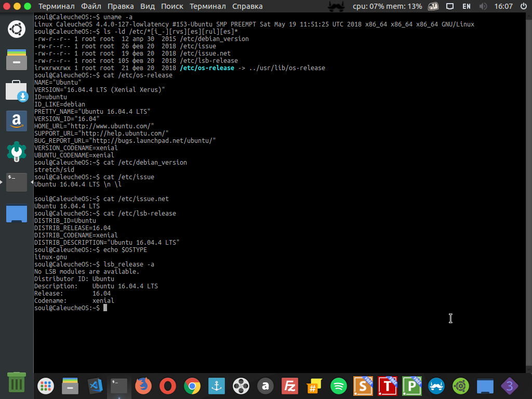This screenshot has width=532, height=399.
Task: Launch FileZilla from the dock
Action: 290,386
